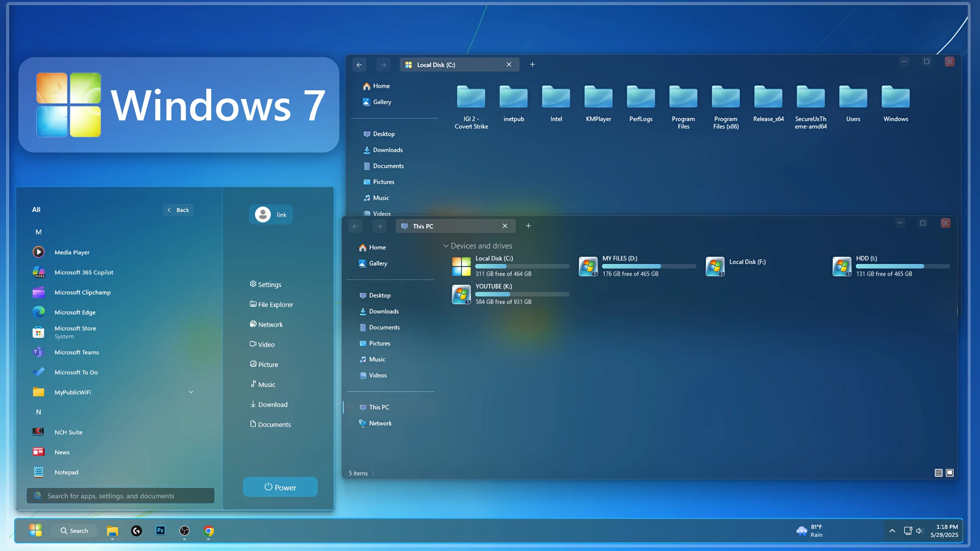Open the clock and date flyout
The image size is (980, 551).
click(944, 531)
